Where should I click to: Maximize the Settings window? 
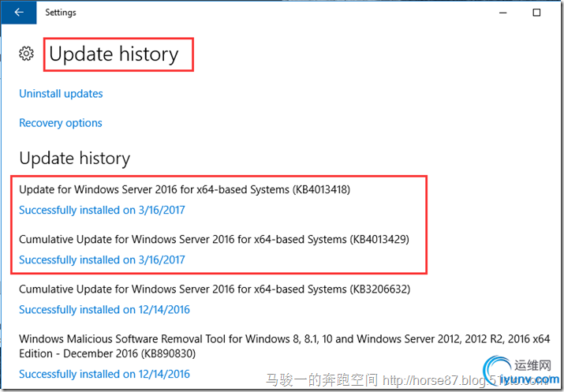(x=536, y=13)
